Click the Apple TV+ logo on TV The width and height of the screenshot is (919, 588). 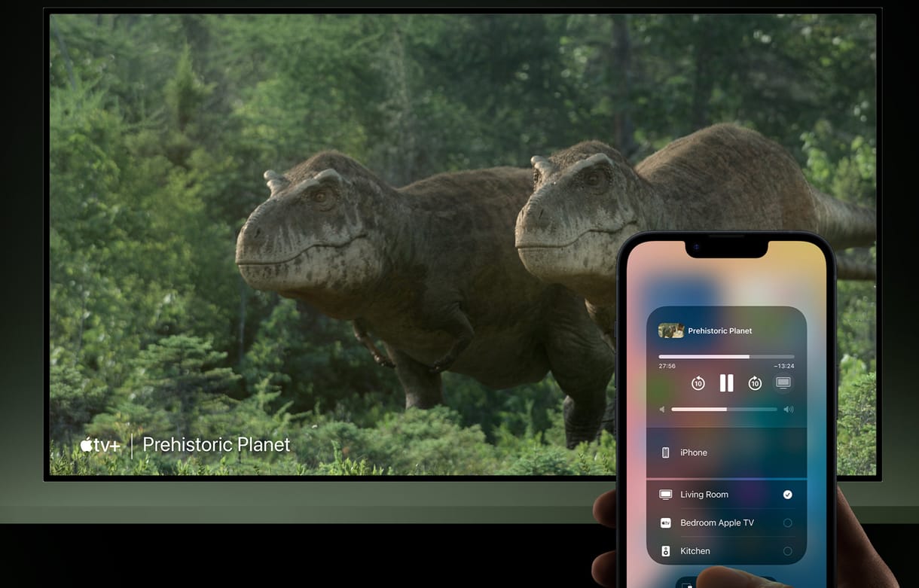(100, 445)
